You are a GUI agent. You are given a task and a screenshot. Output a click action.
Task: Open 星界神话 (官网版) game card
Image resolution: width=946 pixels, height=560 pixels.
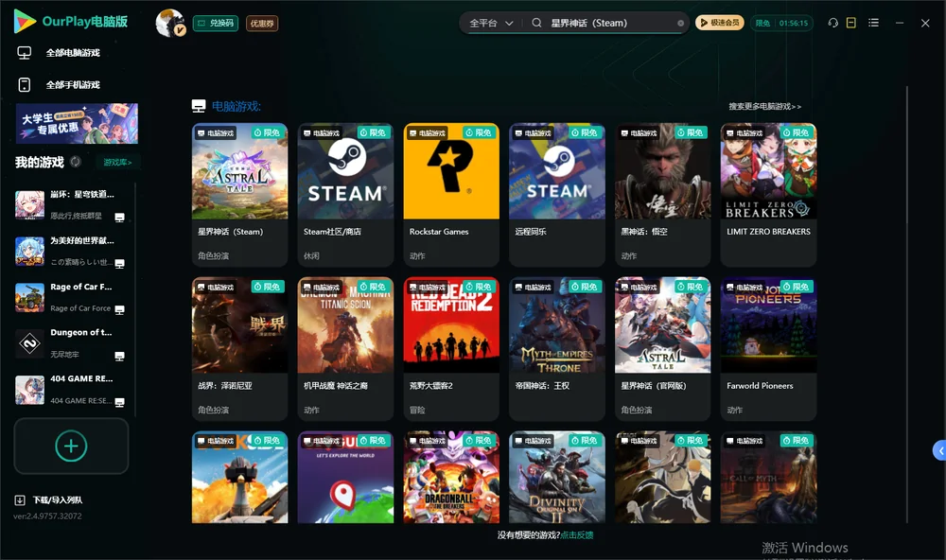pos(662,348)
